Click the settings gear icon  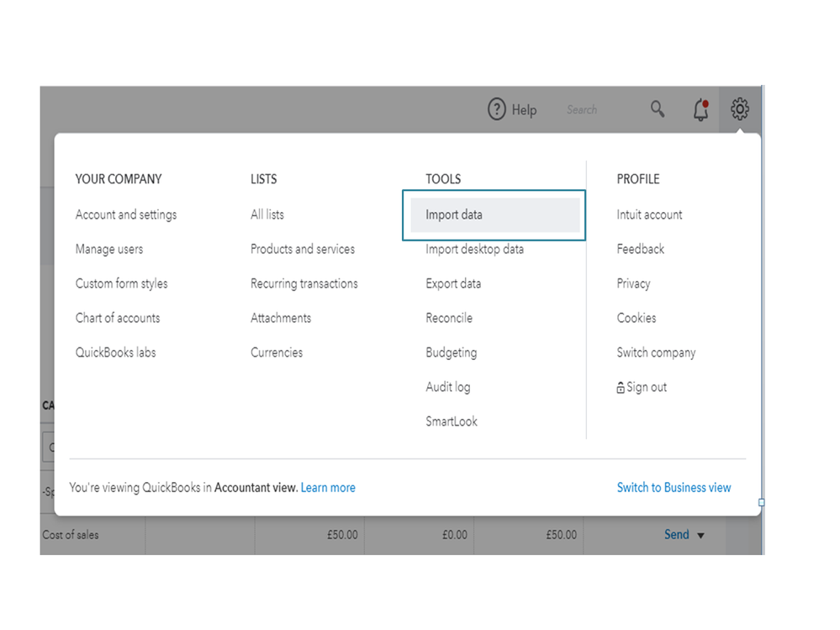tap(740, 109)
